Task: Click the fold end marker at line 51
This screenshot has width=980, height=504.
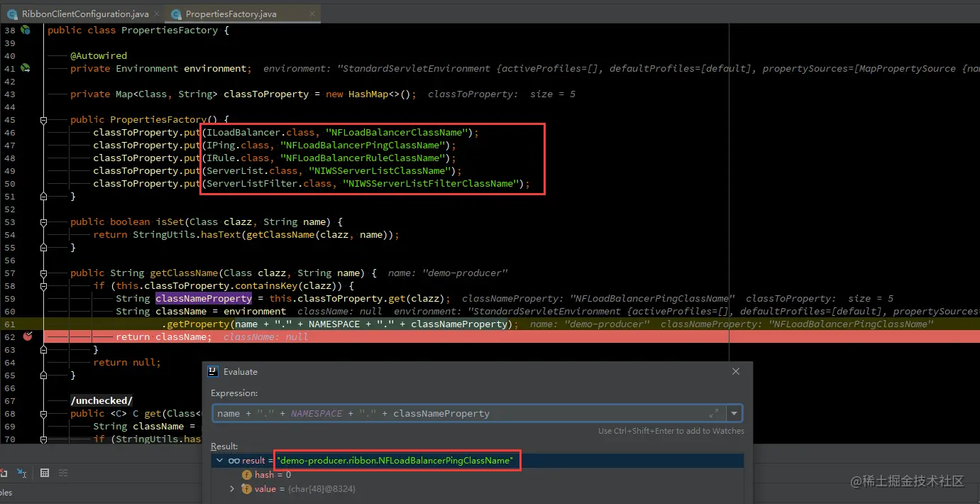Action: (x=43, y=197)
